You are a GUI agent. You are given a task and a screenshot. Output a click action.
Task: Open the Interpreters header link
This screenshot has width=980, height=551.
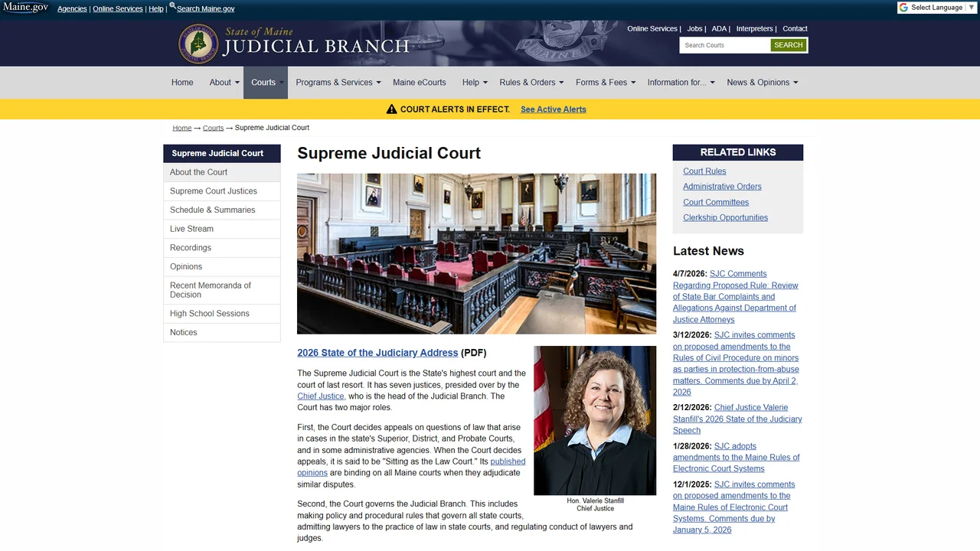pyautogui.click(x=755, y=28)
